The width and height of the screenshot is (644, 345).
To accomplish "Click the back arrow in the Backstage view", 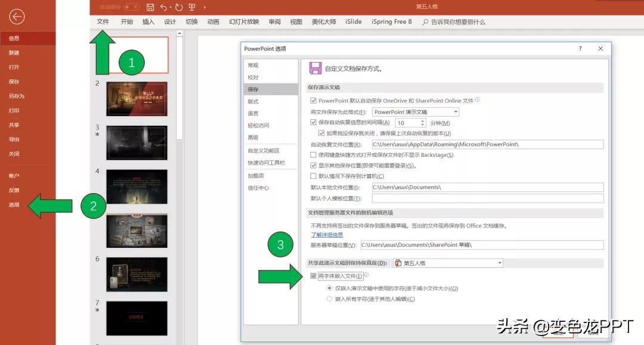I will click(x=17, y=17).
